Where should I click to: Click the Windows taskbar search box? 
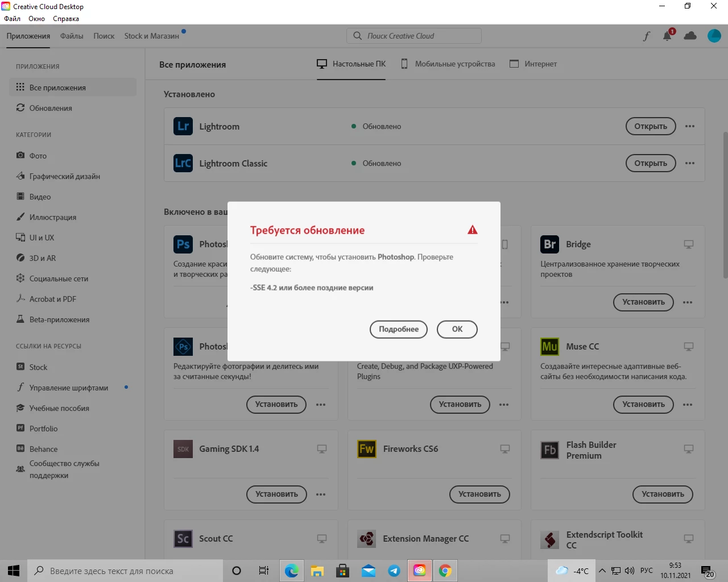click(x=125, y=571)
